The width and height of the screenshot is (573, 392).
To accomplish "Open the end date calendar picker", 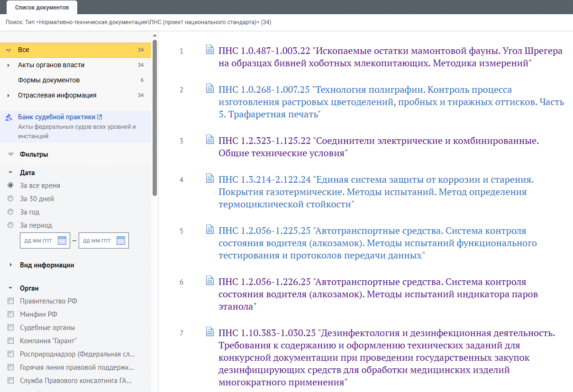I will coord(121,241).
